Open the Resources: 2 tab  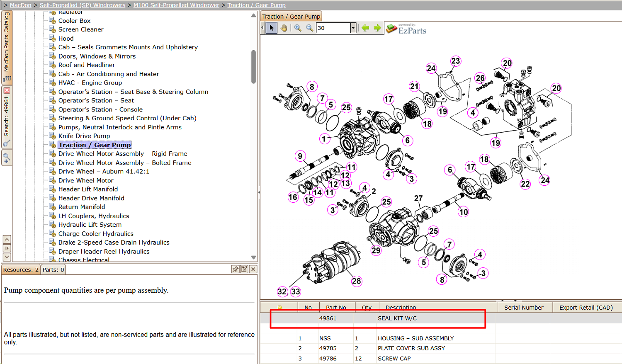21,269
